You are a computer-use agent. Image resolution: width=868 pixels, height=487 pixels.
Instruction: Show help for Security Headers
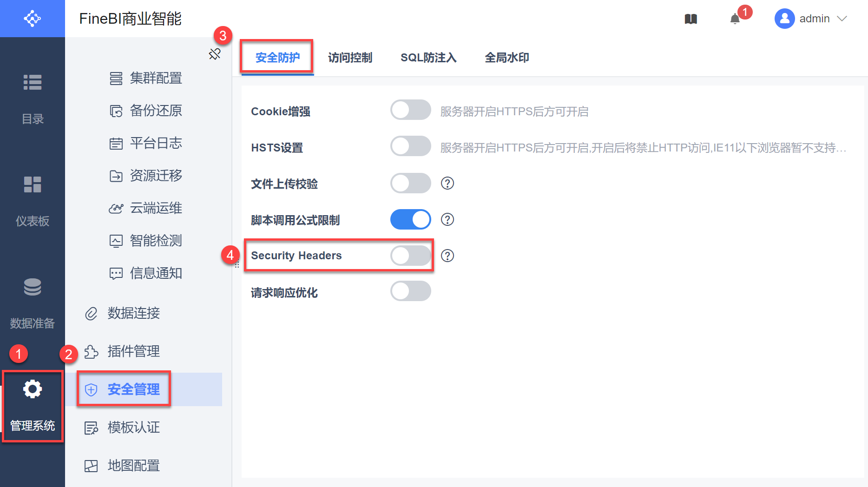[447, 256]
